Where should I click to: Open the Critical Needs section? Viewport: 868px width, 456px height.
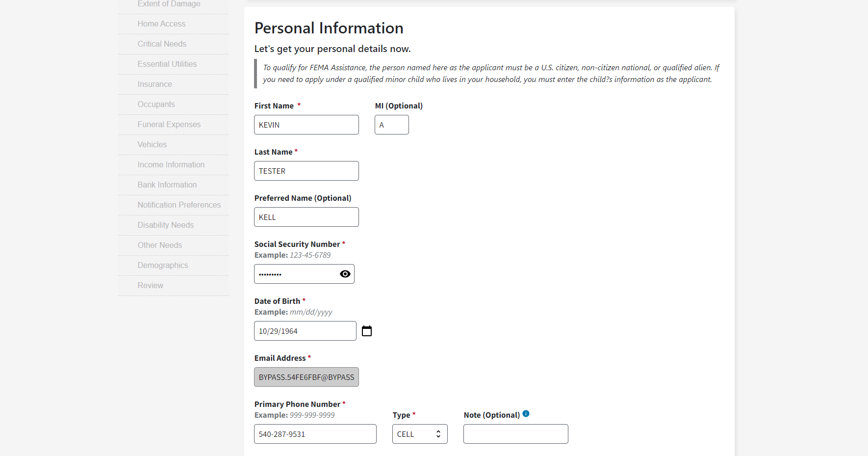click(162, 44)
